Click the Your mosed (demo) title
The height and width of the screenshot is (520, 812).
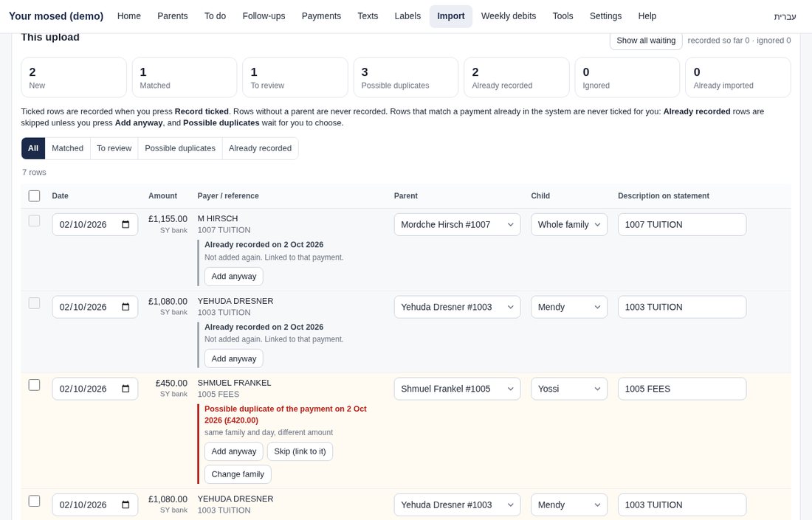click(x=56, y=16)
